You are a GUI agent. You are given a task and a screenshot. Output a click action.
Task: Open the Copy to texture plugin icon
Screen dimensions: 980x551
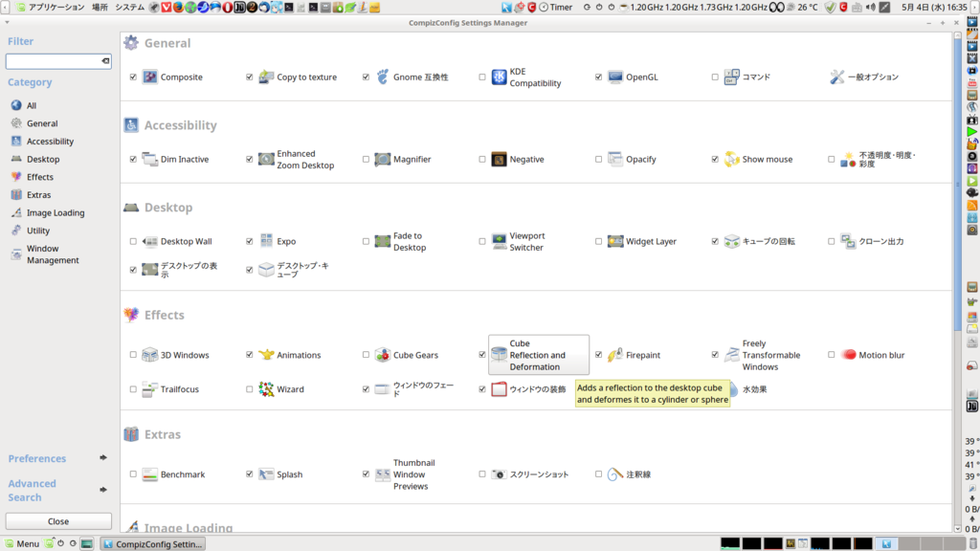coord(266,77)
